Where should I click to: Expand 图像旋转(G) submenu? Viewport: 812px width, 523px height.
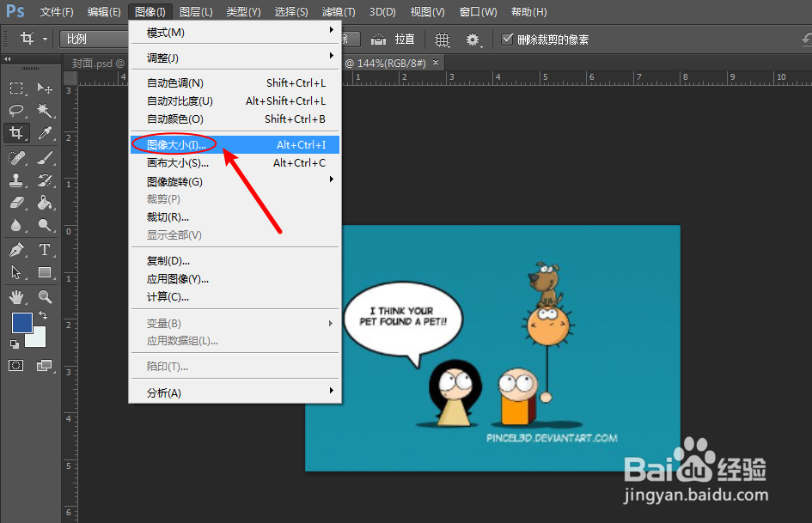point(235,181)
